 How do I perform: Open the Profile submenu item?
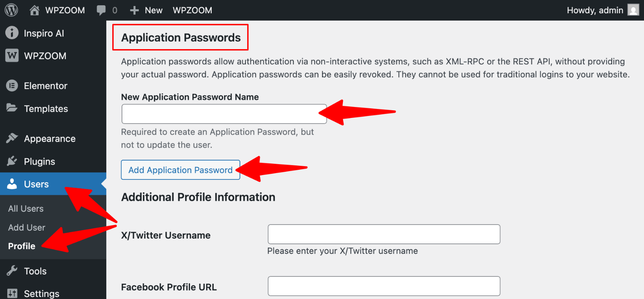click(x=21, y=246)
